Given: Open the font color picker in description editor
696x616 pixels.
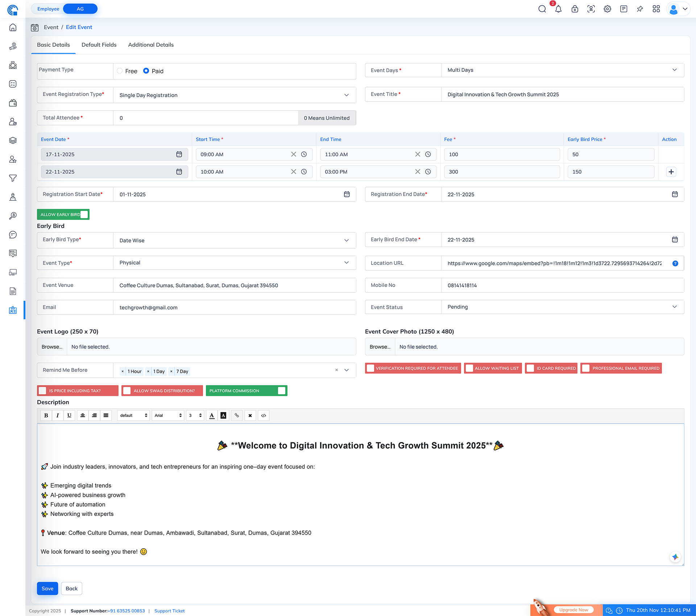Looking at the screenshot, I should click(212, 415).
